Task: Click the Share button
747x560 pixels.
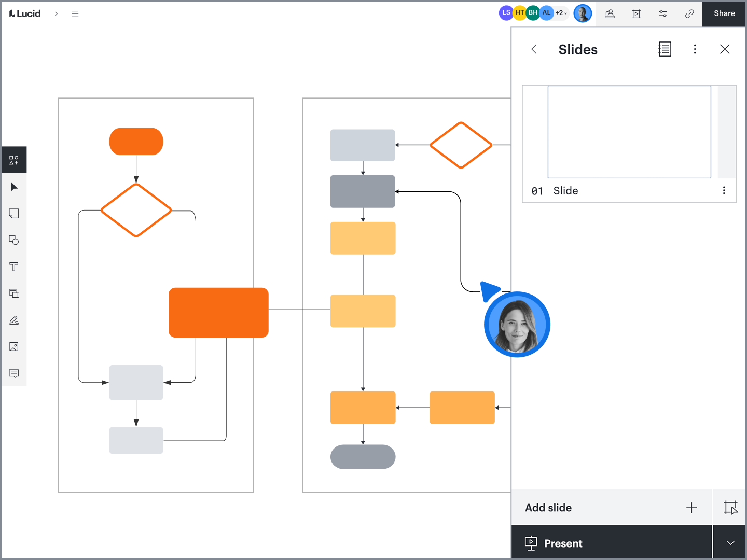Action: click(724, 13)
